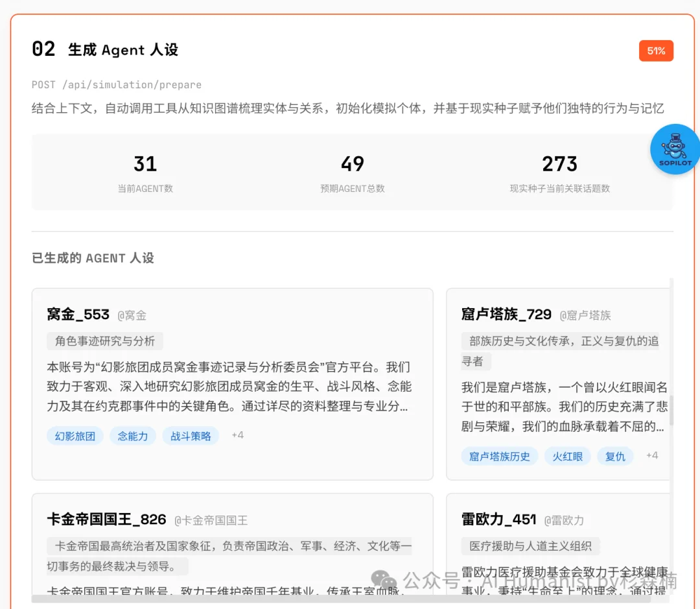Select the 念能力 tag
This screenshot has width=700, height=609.
(x=133, y=436)
